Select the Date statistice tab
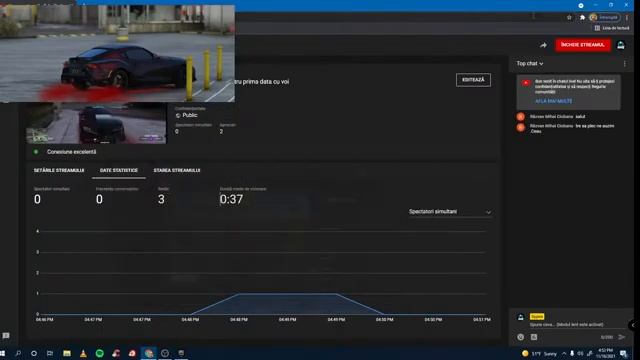The width and height of the screenshot is (640, 360). pos(119,170)
